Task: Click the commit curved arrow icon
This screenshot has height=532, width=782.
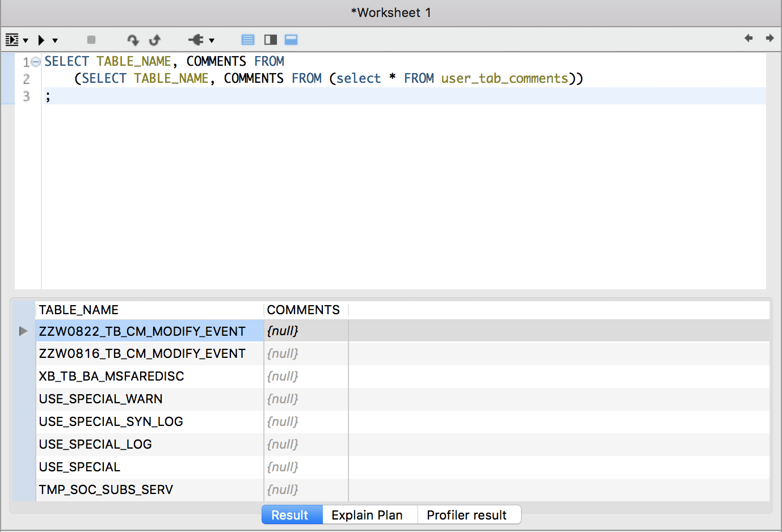Action: [133, 40]
